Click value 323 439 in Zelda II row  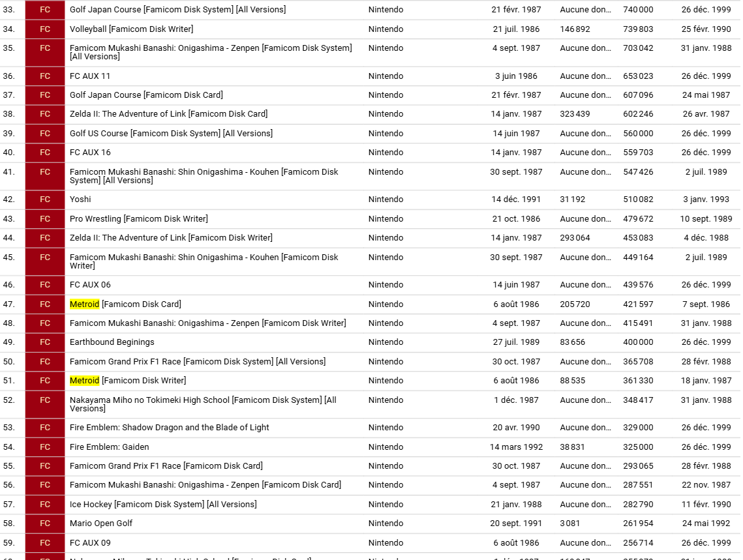(x=575, y=113)
